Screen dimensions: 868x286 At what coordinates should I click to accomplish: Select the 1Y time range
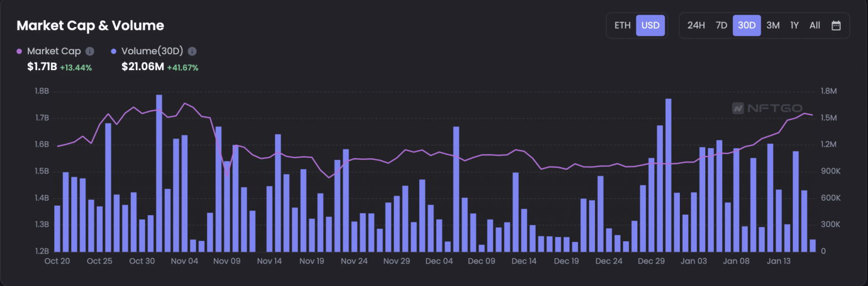click(795, 25)
